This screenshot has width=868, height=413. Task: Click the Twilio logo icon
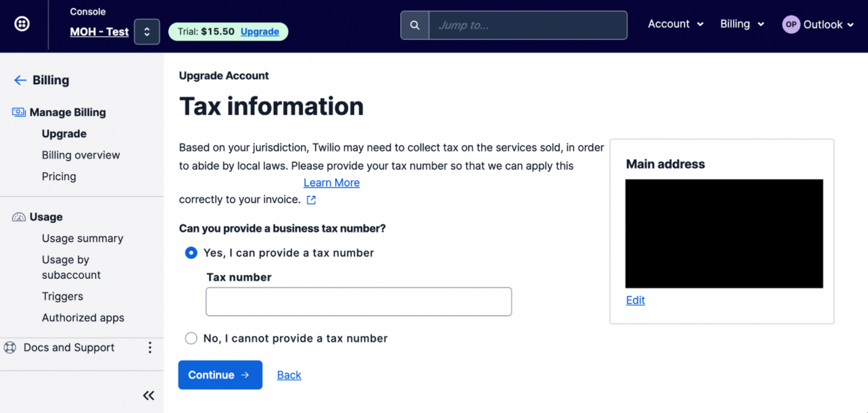tap(22, 25)
